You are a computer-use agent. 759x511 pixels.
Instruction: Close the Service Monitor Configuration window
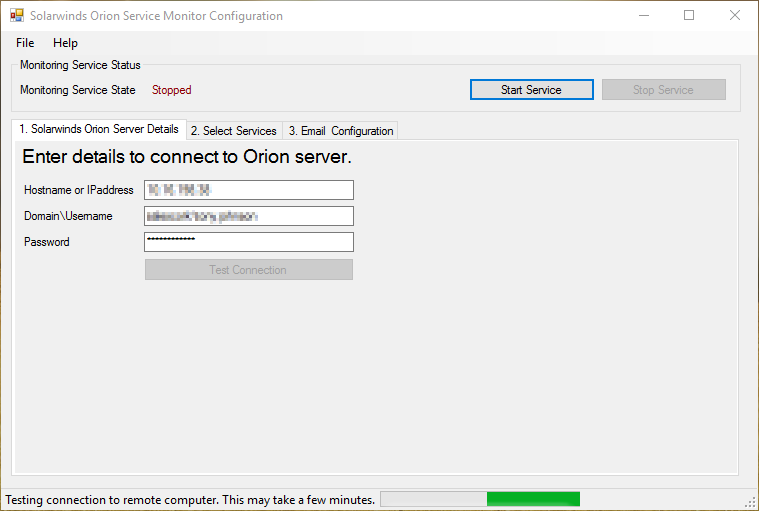click(735, 15)
